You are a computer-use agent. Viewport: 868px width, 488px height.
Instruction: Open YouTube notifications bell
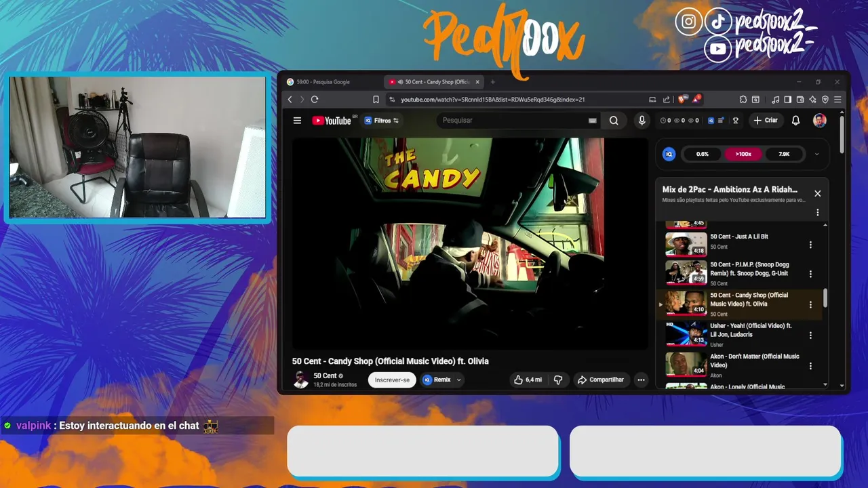pyautogui.click(x=796, y=121)
